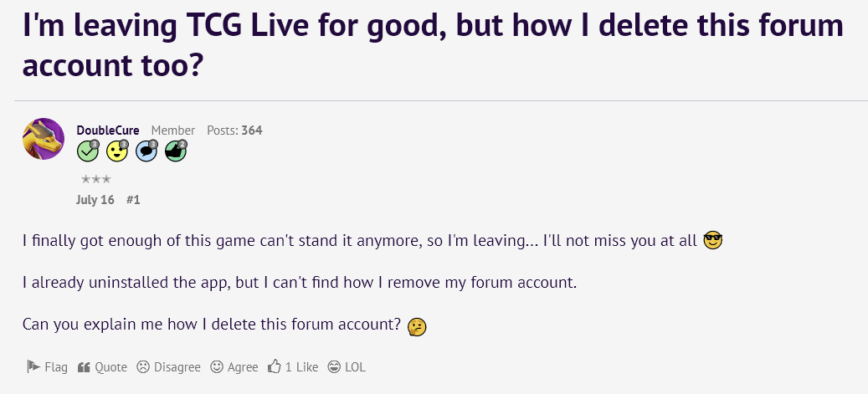Screen dimensions: 868x394
Task: Click the thinking face emoji
Action: point(417,326)
